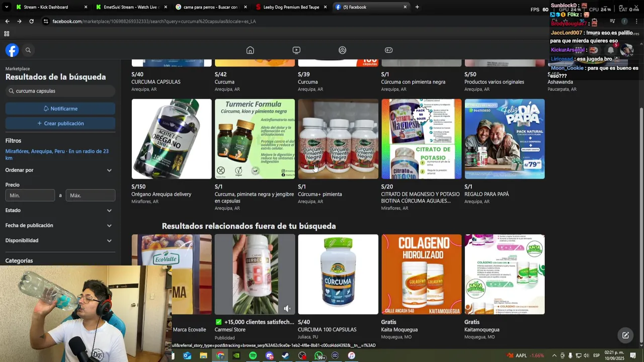Click the browser address bar URL

pos(154,21)
